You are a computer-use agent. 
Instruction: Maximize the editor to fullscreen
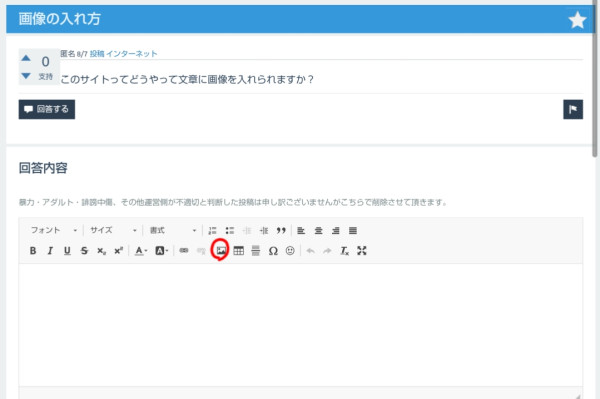[362, 251]
